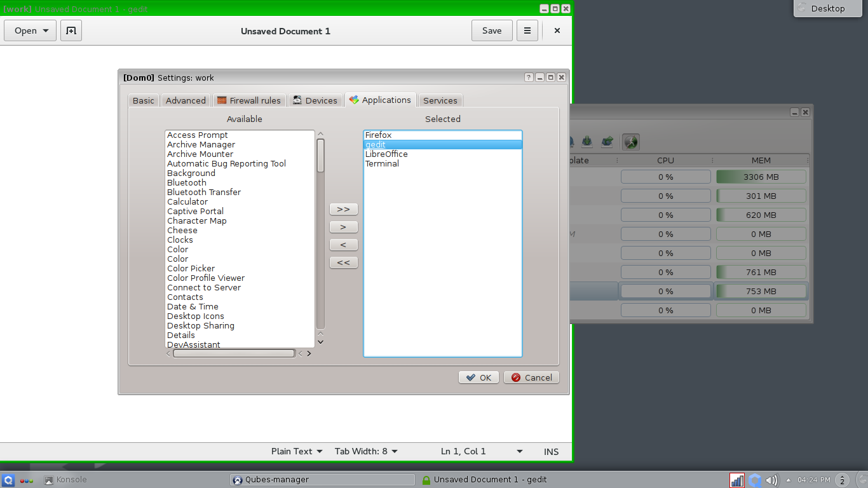Click gedit's new document icon
Image resolution: width=868 pixels, height=488 pixels.
coord(71,30)
